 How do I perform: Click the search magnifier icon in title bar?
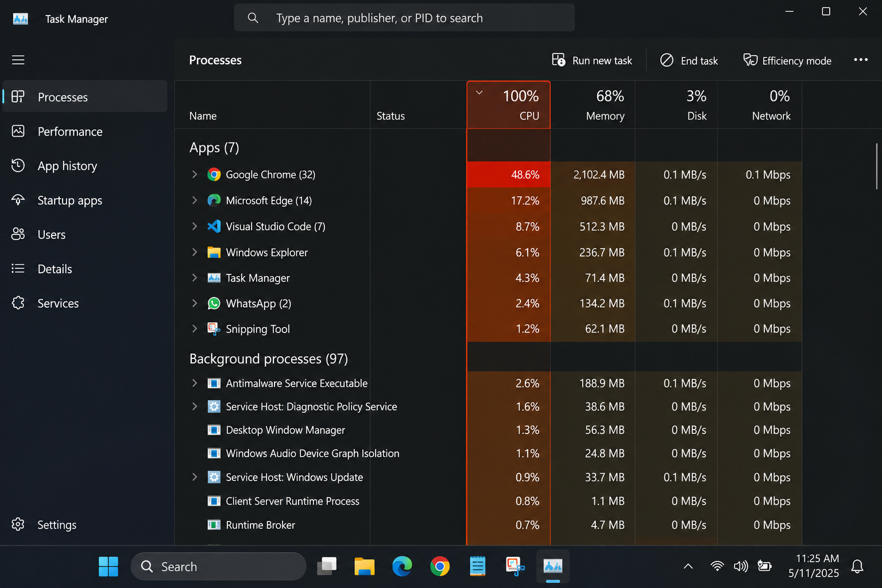pyautogui.click(x=253, y=18)
